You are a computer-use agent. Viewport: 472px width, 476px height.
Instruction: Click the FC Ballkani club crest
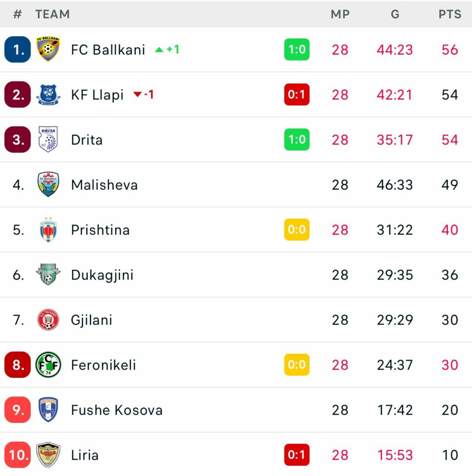point(48,49)
